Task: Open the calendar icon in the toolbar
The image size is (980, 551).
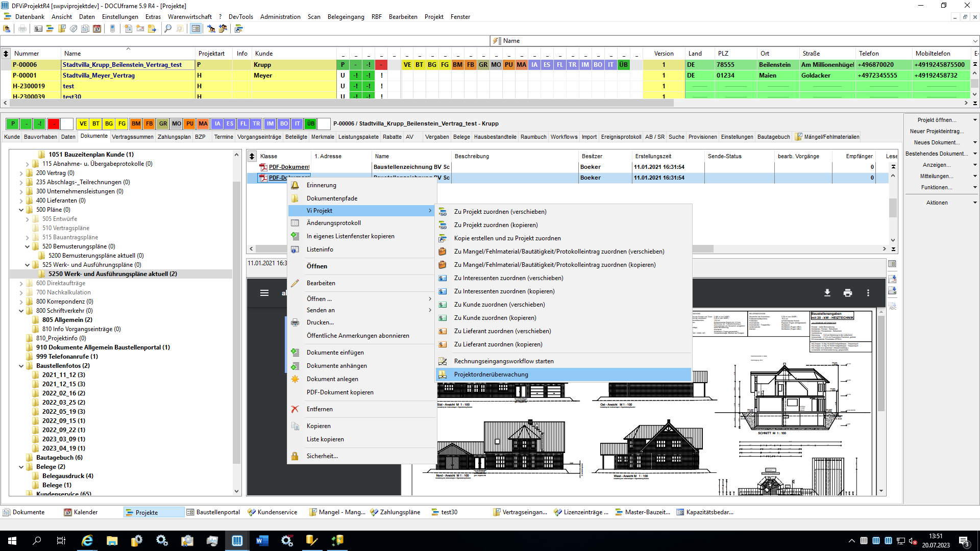Action: 97,29
